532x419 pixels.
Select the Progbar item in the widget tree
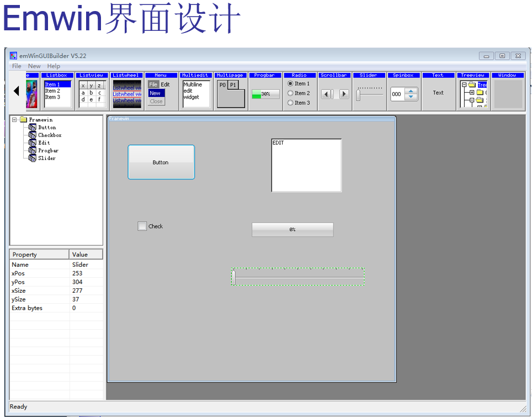pyautogui.click(x=48, y=151)
